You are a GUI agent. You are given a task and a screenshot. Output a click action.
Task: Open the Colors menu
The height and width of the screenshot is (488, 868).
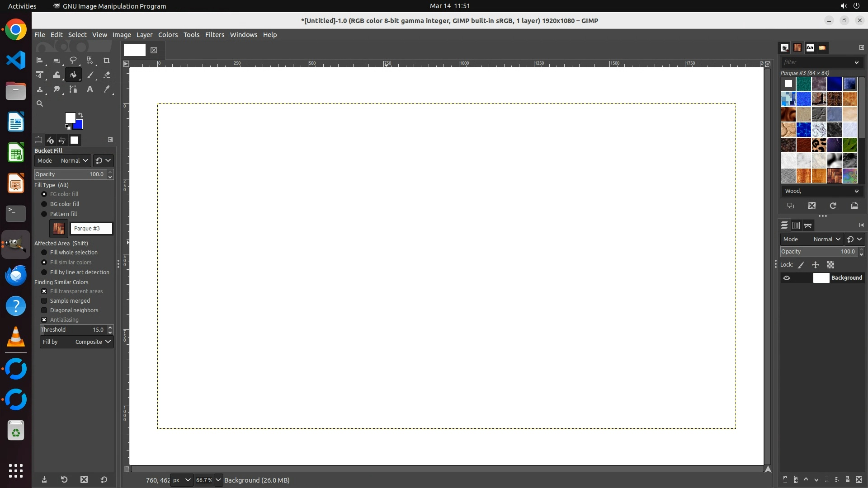pos(168,35)
